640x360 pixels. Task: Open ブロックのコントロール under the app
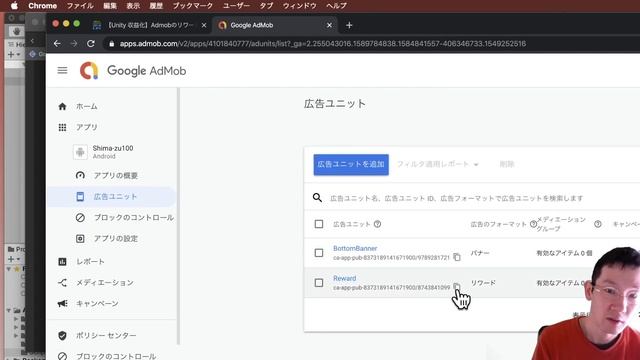133,218
